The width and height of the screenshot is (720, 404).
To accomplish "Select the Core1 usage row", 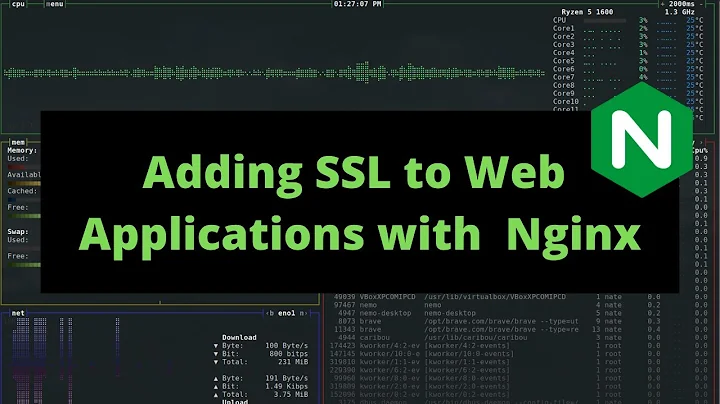I will click(628, 28).
